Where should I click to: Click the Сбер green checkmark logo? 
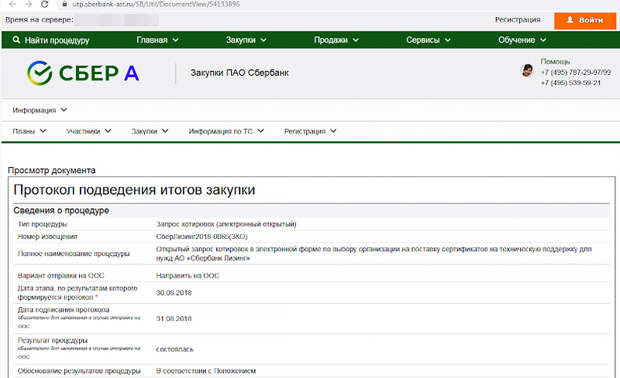(x=40, y=73)
